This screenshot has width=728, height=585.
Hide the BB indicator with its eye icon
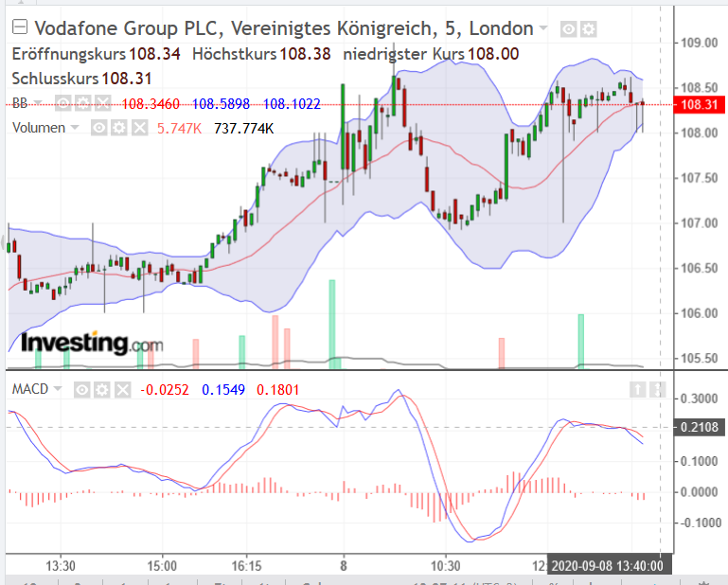click(63, 103)
